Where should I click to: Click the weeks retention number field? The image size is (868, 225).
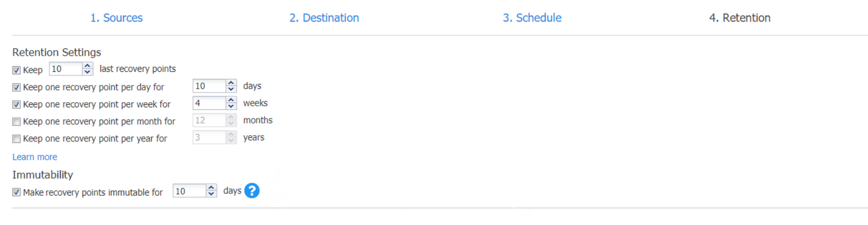click(209, 103)
